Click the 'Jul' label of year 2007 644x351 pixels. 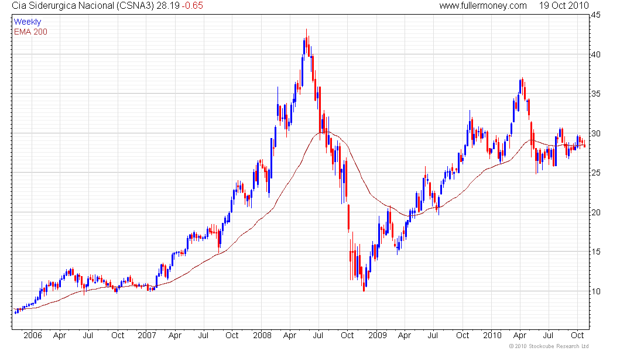[203, 335]
